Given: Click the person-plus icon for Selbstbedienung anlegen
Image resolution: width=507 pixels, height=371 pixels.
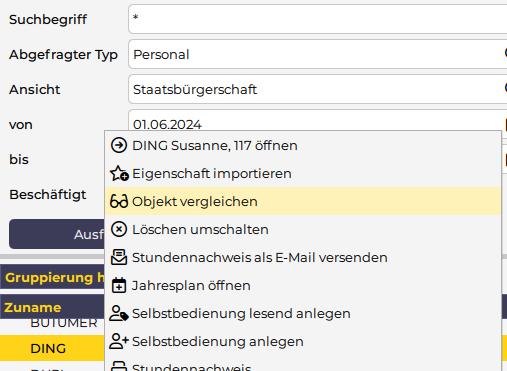Looking at the screenshot, I should (119, 341).
